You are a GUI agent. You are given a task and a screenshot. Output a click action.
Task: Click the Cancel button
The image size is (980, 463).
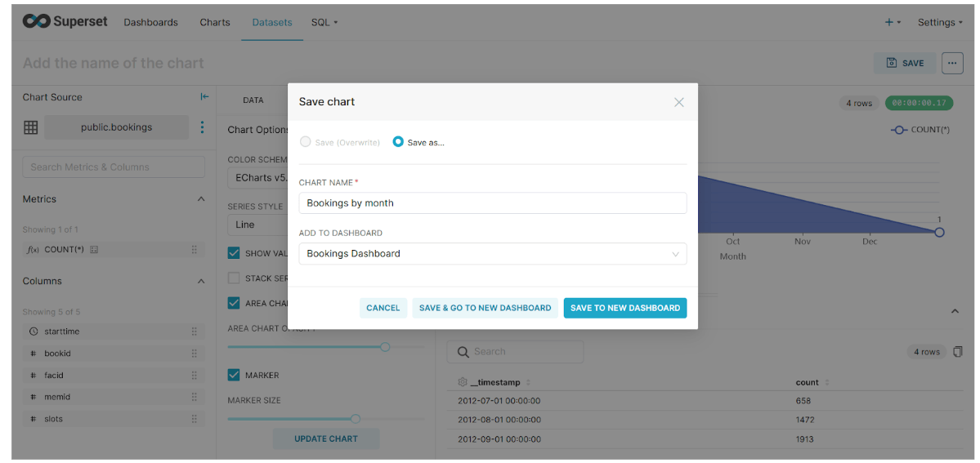pyautogui.click(x=383, y=308)
